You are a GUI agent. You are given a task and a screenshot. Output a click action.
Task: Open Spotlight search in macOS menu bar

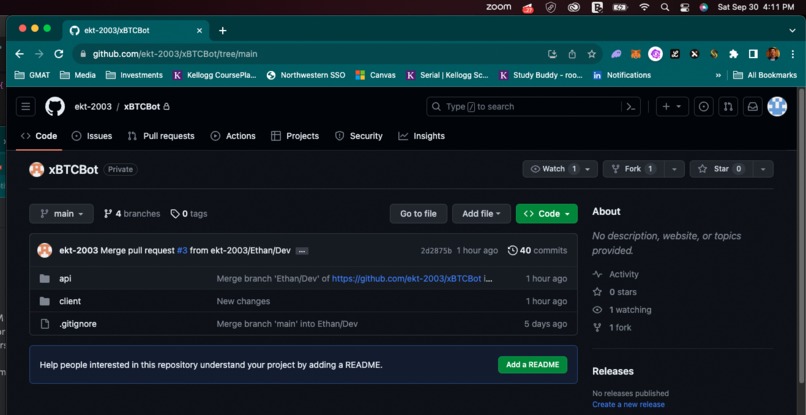665,7
